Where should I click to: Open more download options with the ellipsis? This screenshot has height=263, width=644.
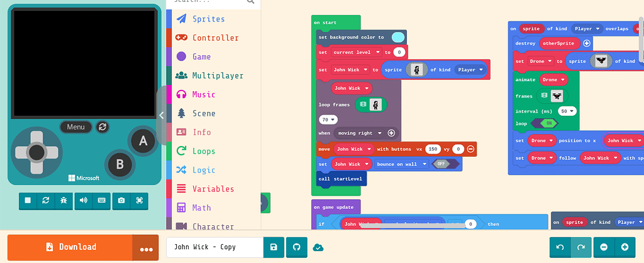146,247
